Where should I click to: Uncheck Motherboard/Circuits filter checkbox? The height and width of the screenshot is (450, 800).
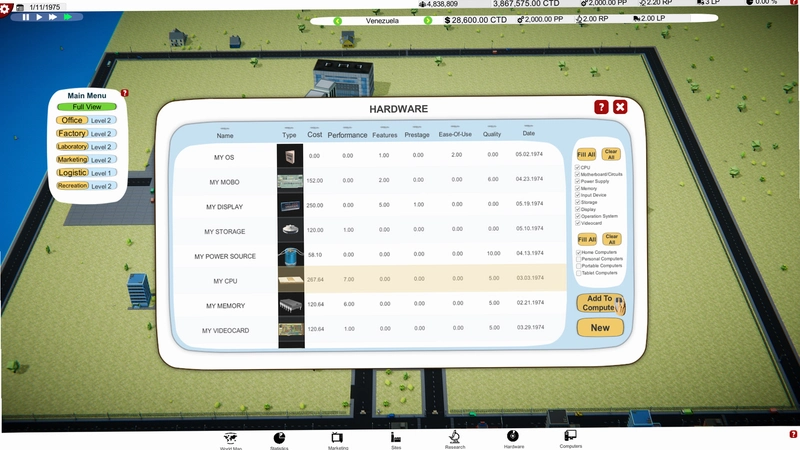[x=578, y=174]
